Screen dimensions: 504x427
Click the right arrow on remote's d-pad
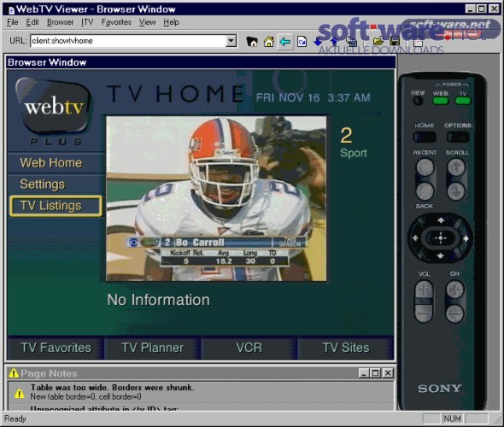[466, 238]
